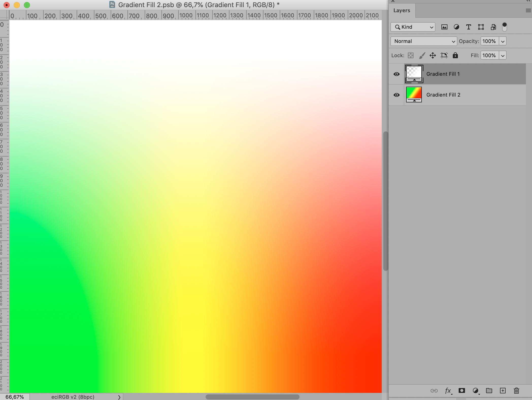532x400 pixels.
Task: Lock image pixels brush icon
Action: 422,55
